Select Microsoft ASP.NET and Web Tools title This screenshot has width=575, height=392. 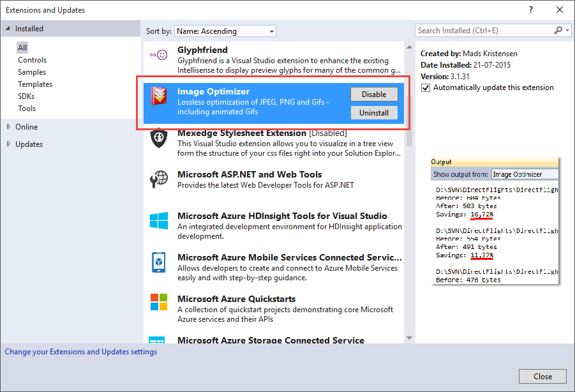[250, 174]
